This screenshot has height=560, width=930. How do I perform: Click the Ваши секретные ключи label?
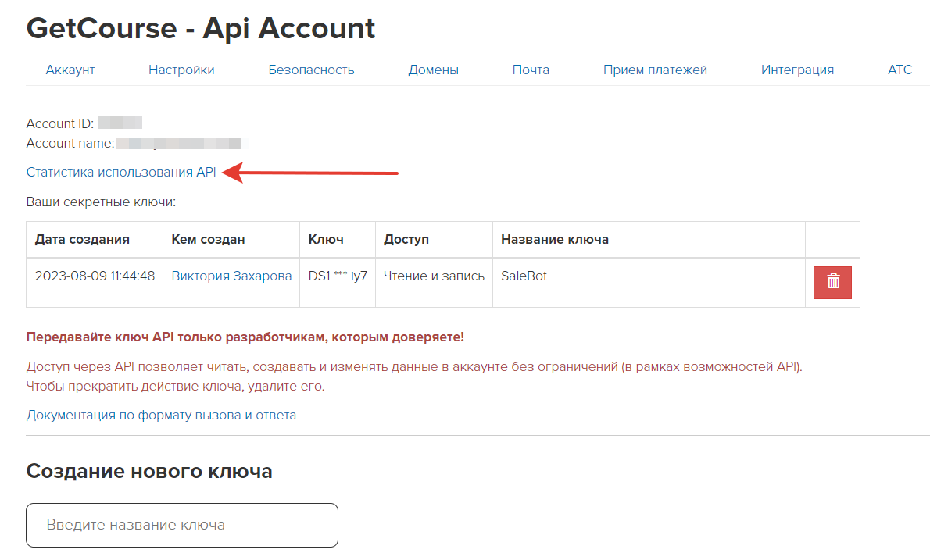pyautogui.click(x=101, y=202)
